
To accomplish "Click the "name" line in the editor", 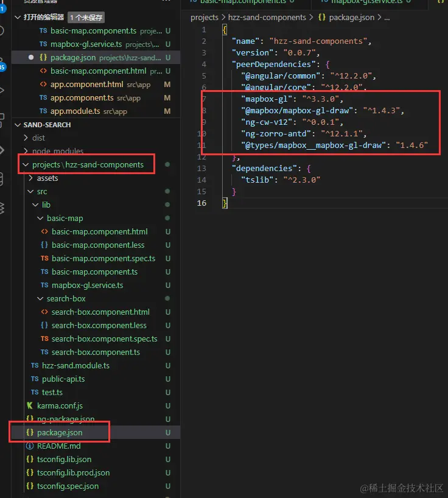I will click(x=301, y=41).
